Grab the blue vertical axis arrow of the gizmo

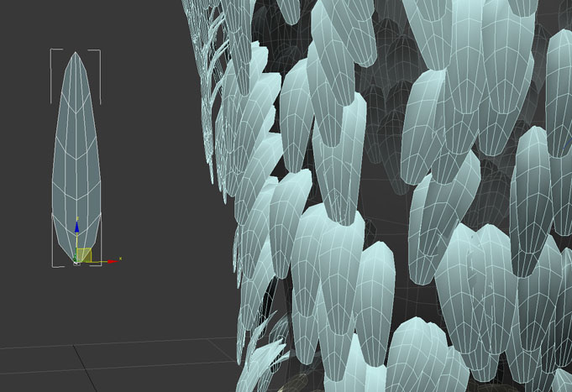click(x=77, y=228)
